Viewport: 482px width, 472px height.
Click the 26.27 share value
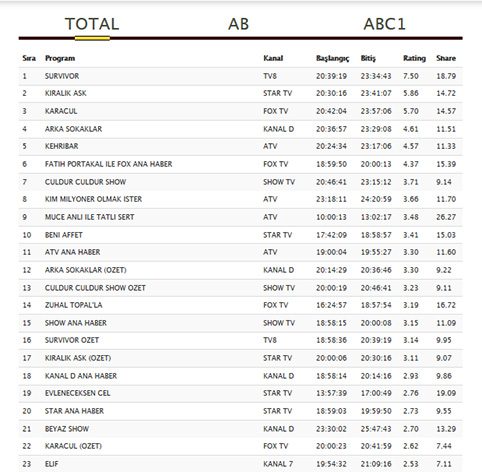(446, 217)
